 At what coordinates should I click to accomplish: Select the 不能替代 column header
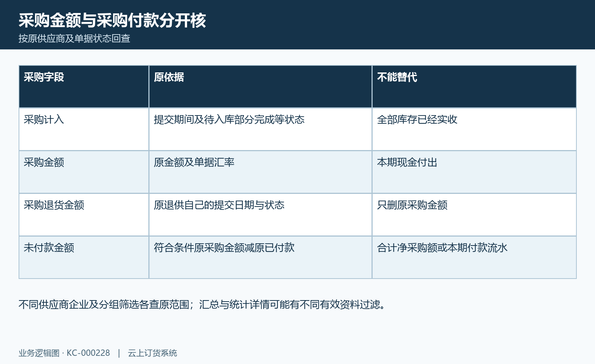point(474,87)
